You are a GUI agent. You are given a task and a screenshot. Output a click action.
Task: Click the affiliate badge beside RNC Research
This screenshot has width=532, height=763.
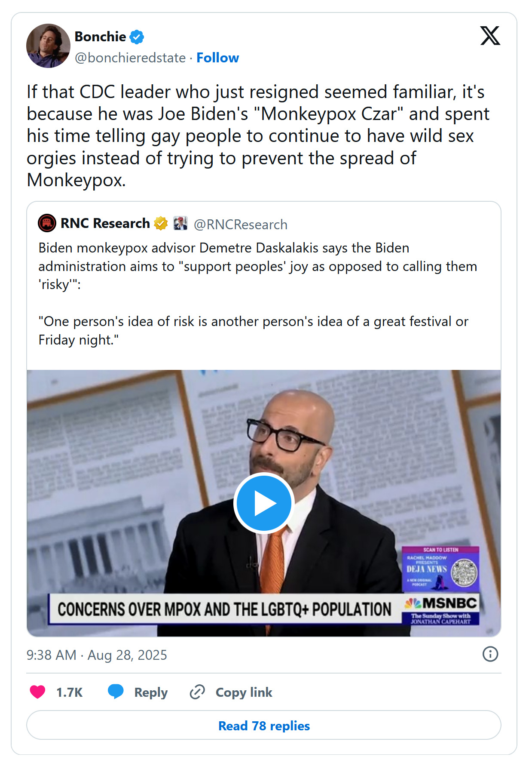(x=180, y=224)
